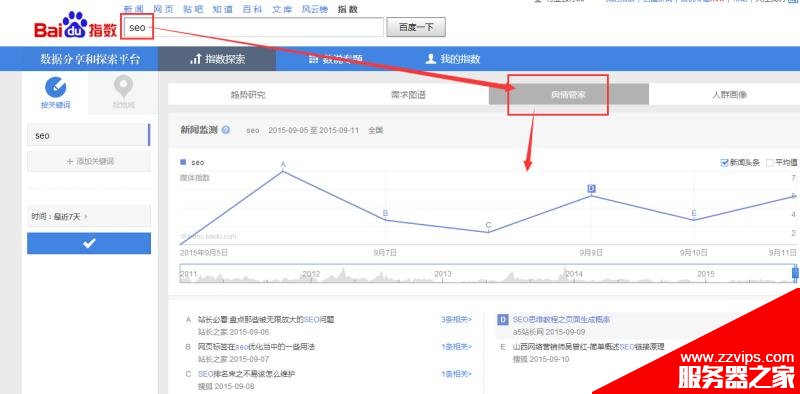This screenshot has width=800, height=394.
Task: Click the Baidu Index paw logo
Action: pos(76,25)
